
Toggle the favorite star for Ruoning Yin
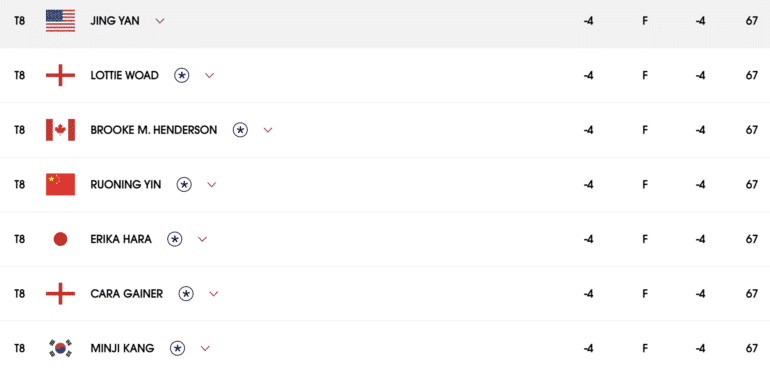click(184, 185)
